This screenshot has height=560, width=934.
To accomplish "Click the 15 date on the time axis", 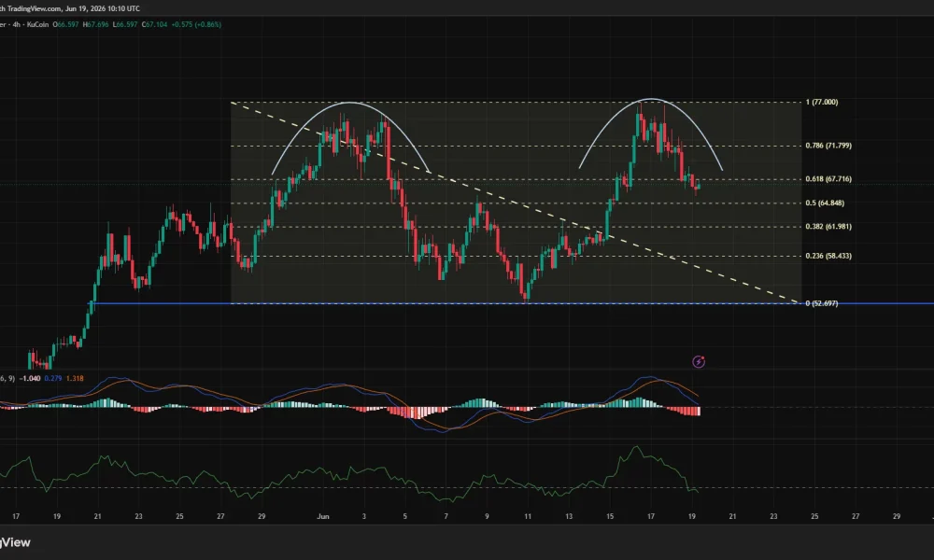I will [610, 516].
